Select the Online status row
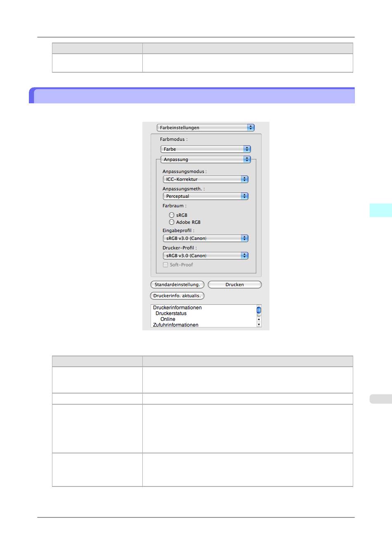The height and width of the screenshot is (555, 392). click(168, 319)
